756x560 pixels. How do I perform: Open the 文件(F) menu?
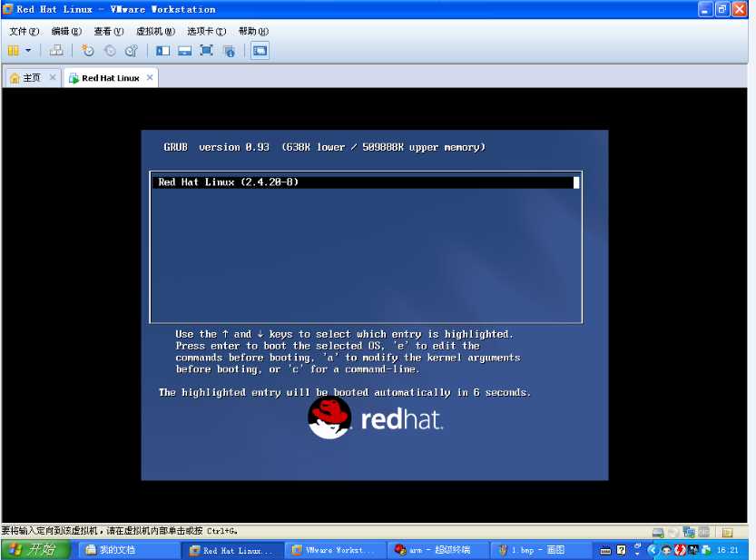click(x=25, y=32)
